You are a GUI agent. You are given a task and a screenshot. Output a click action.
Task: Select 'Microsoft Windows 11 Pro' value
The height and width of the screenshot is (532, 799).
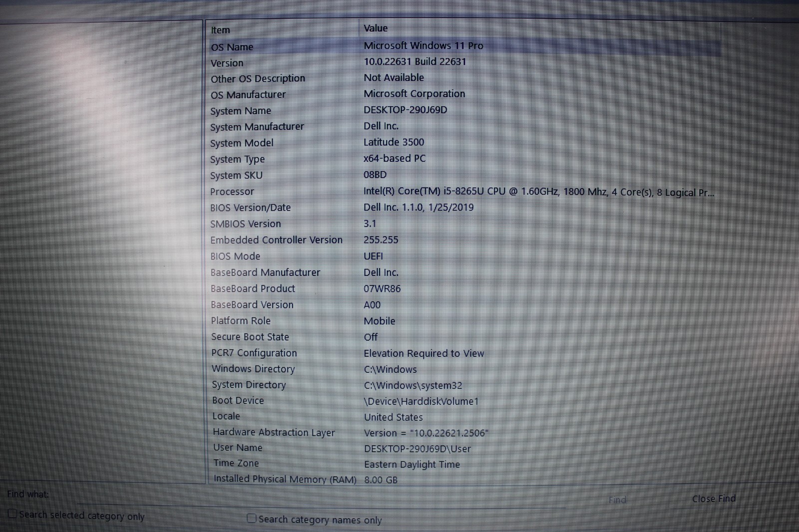(423, 45)
